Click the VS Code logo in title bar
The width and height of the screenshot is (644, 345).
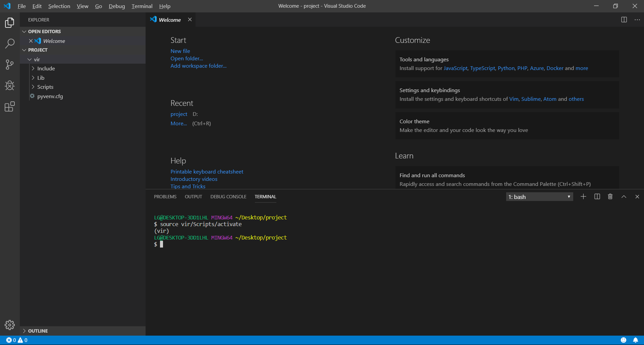tap(7, 6)
